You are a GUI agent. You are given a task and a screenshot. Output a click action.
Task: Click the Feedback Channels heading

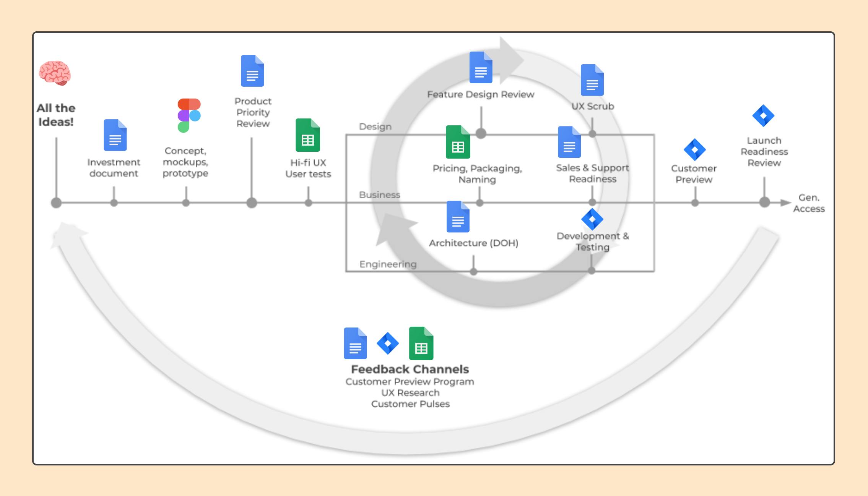coord(410,369)
